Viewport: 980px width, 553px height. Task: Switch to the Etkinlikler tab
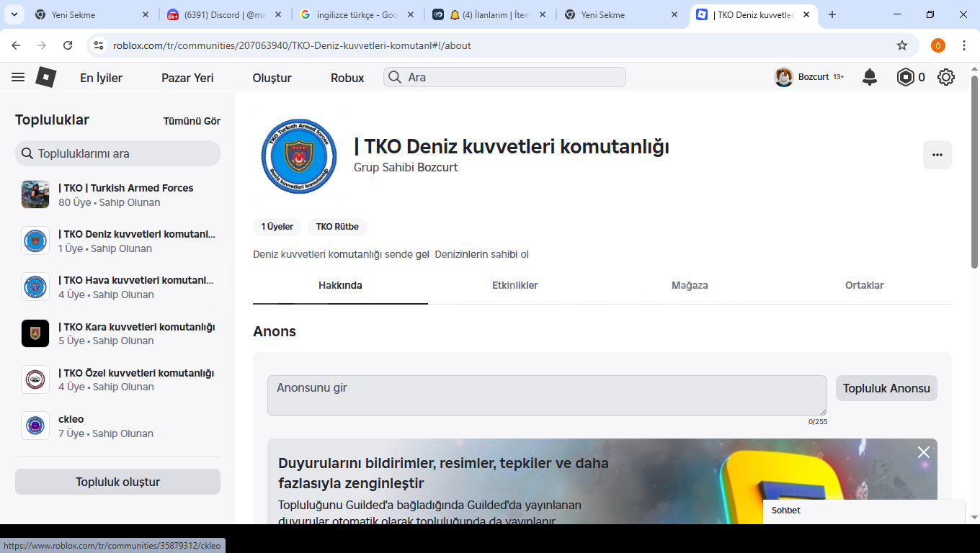[x=514, y=286]
